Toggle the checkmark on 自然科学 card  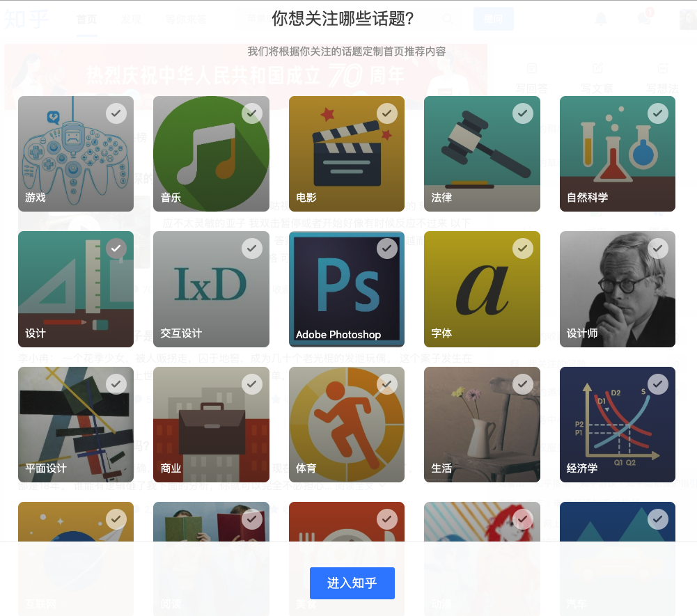click(x=658, y=113)
